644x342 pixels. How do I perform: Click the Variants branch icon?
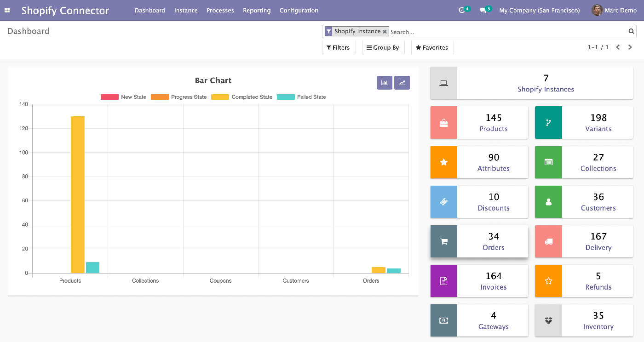pos(548,123)
